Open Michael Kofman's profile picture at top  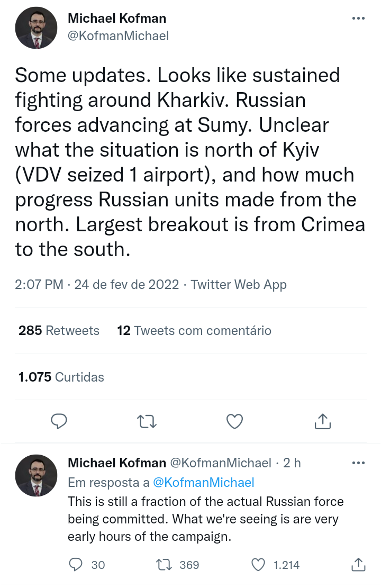36,29
